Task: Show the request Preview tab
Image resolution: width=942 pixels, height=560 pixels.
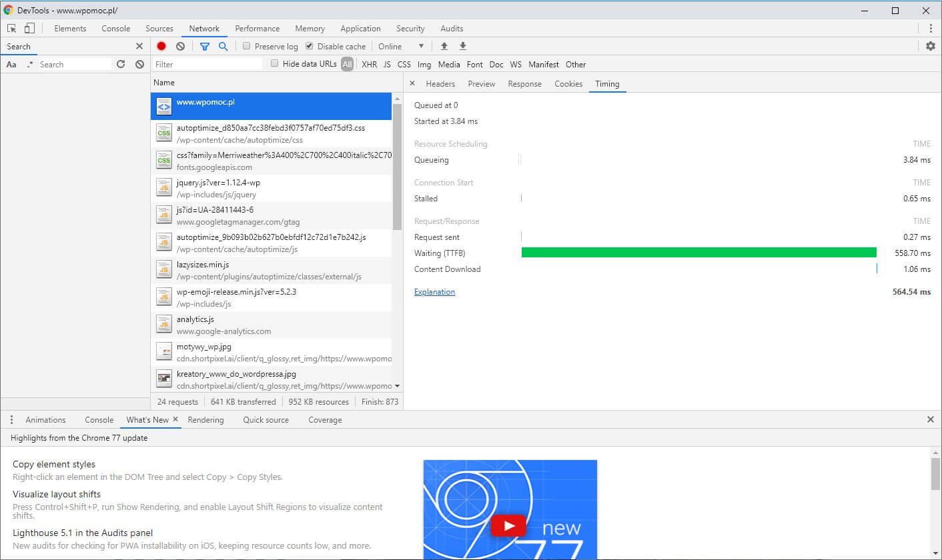Action: click(x=482, y=84)
